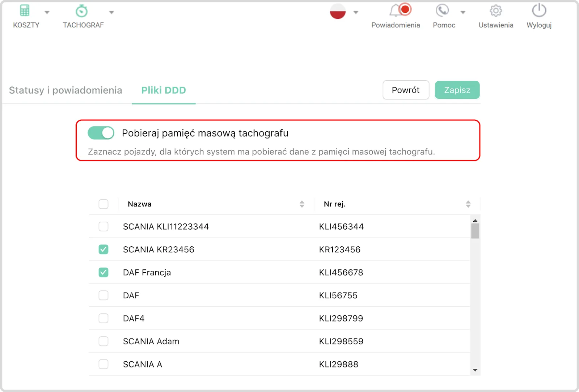Click the Nazwa column header

click(x=140, y=204)
